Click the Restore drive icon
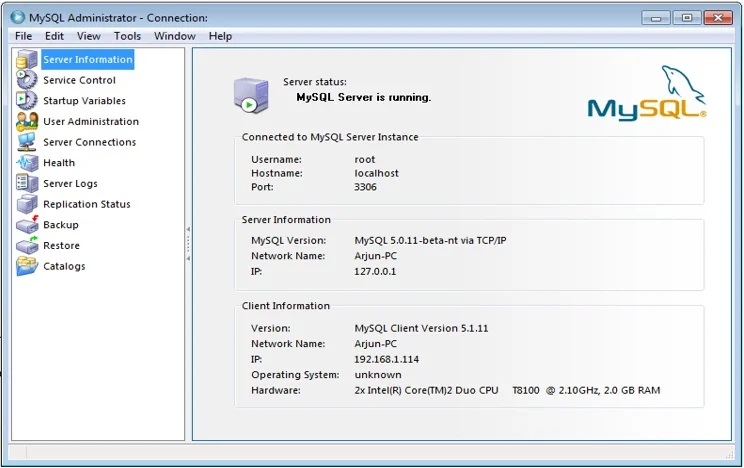Image resolution: width=744 pixels, height=468 pixels. (x=27, y=245)
